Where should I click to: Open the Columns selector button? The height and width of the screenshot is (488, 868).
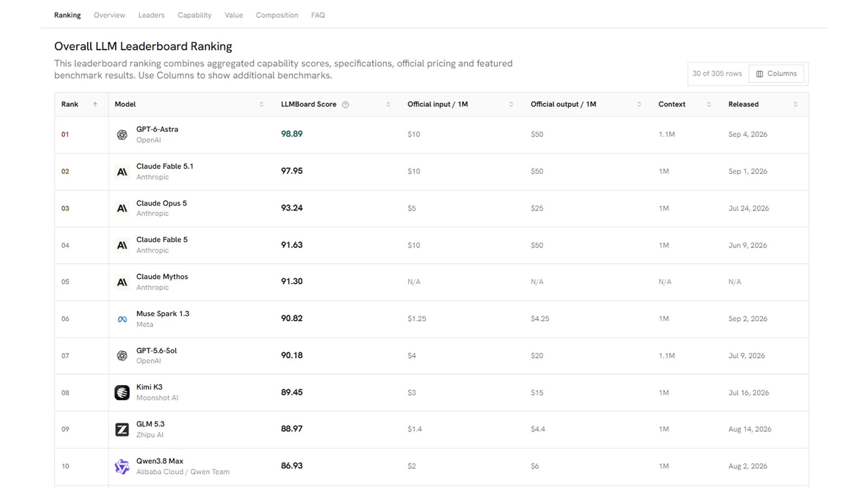[776, 74]
